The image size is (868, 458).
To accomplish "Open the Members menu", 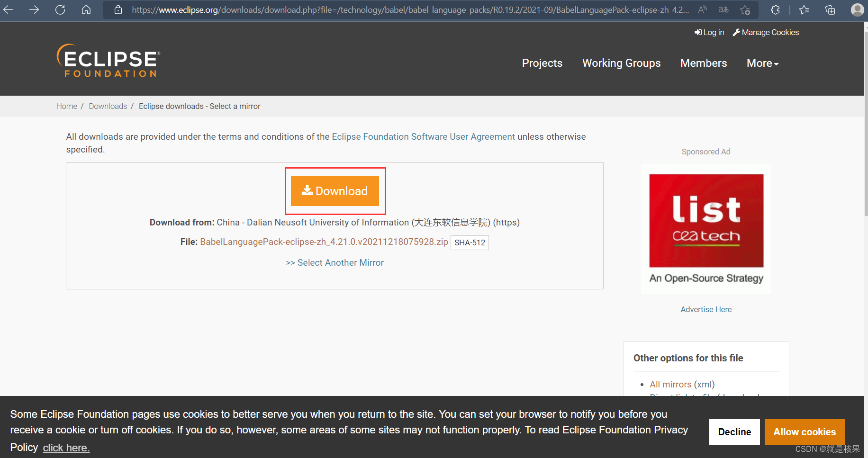I will point(704,63).
